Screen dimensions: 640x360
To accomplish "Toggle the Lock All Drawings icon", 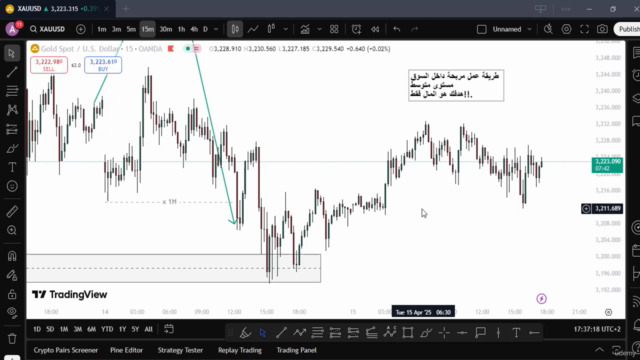I will 12,293.
